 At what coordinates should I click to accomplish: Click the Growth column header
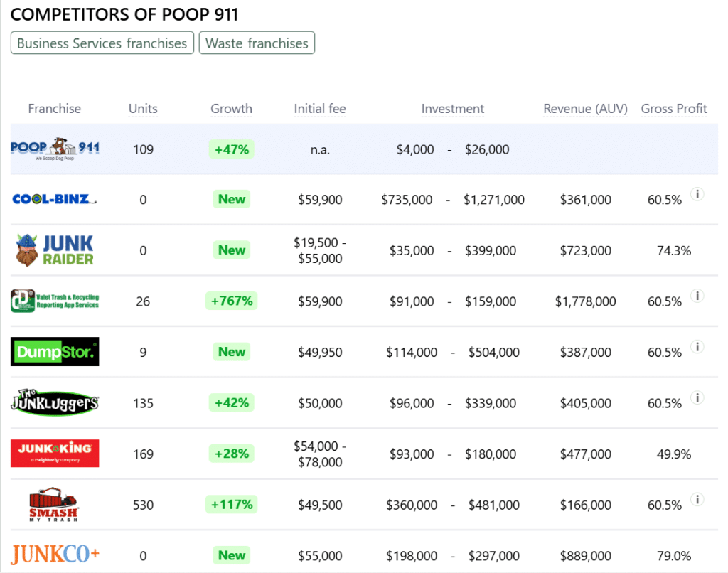231,109
